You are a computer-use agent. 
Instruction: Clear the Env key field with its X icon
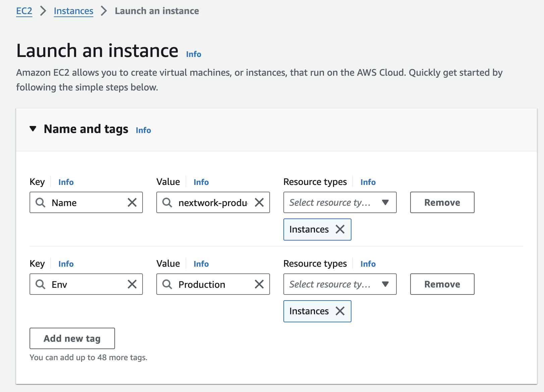pos(132,284)
